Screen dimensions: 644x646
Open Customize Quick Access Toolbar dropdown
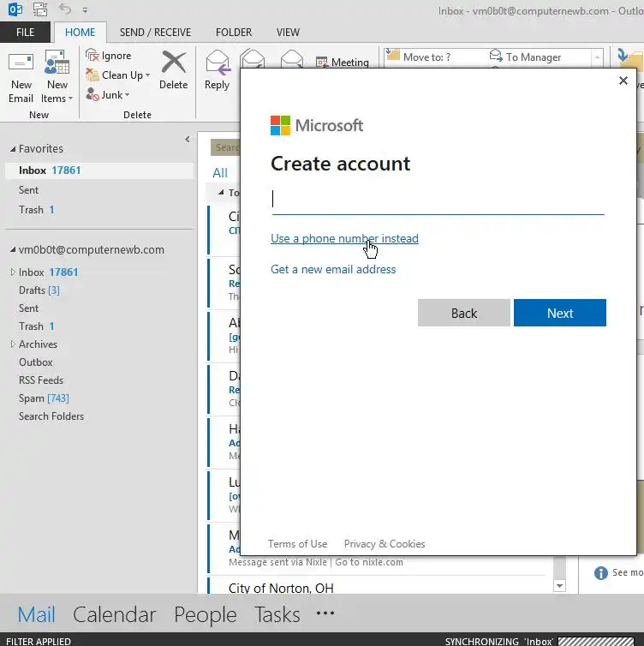click(x=86, y=10)
